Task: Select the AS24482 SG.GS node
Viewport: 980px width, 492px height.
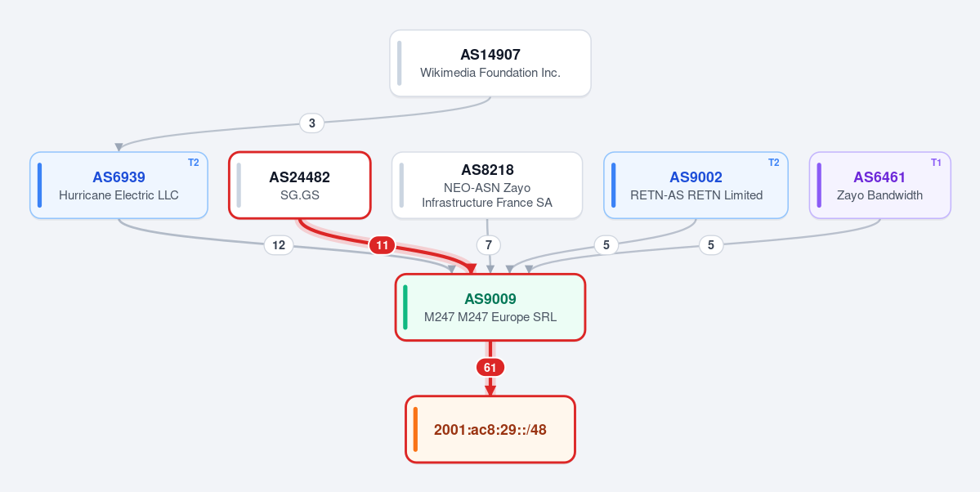Action: pos(300,185)
